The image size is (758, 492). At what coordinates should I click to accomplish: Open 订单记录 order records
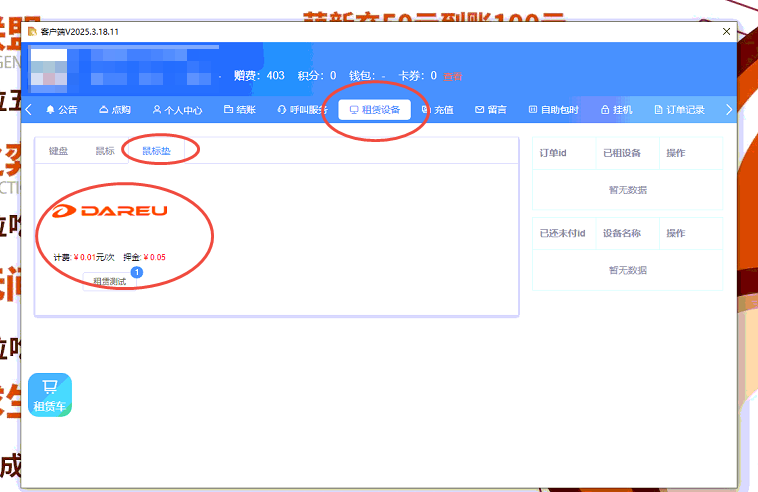[680, 110]
